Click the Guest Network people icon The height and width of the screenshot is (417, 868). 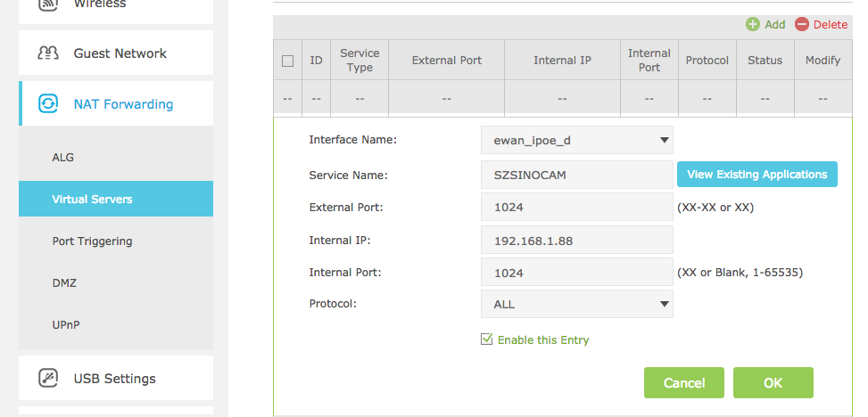click(48, 53)
